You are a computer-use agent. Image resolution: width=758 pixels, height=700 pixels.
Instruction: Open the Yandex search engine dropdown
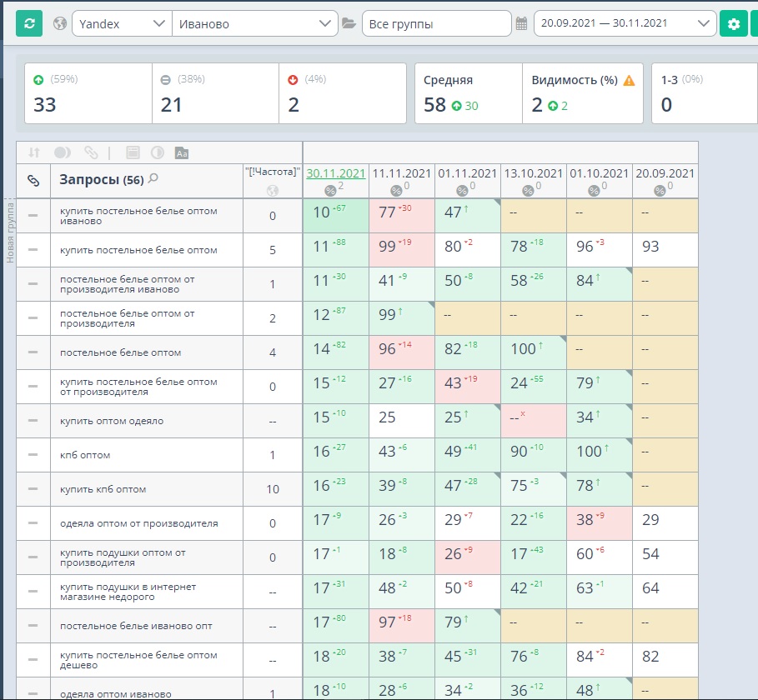click(122, 23)
